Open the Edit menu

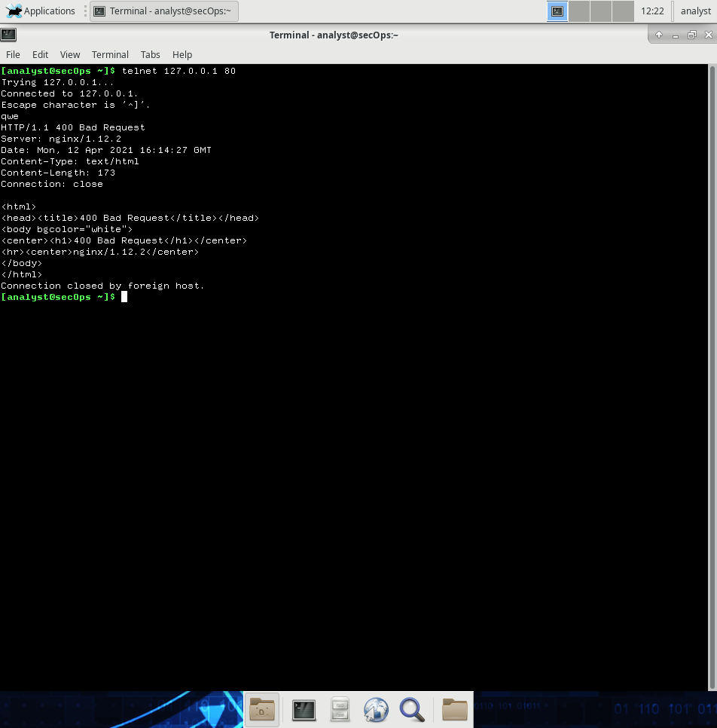point(40,55)
